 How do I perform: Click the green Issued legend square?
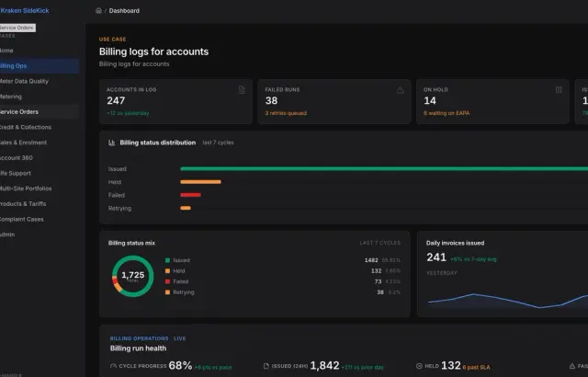pyautogui.click(x=167, y=260)
